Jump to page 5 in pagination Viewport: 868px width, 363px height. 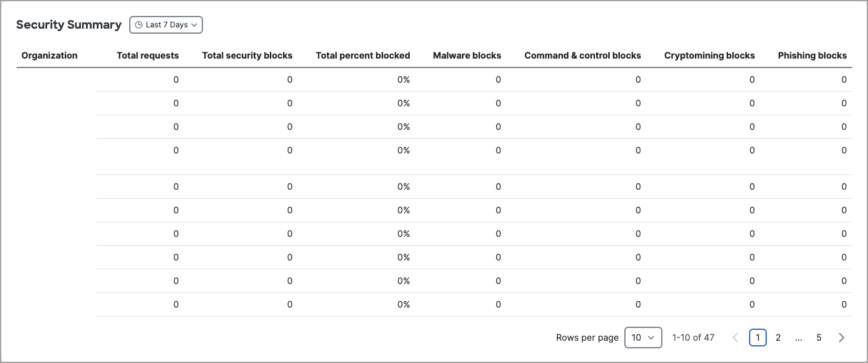tap(819, 338)
